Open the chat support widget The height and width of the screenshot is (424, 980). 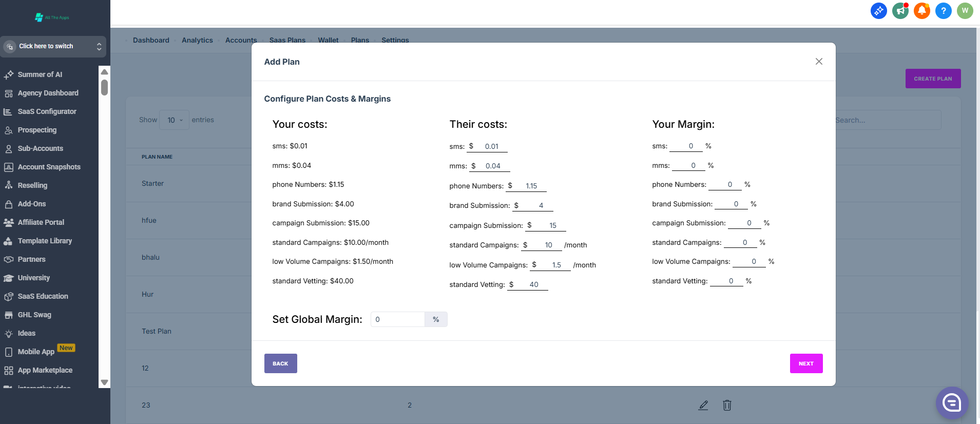coord(952,403)
